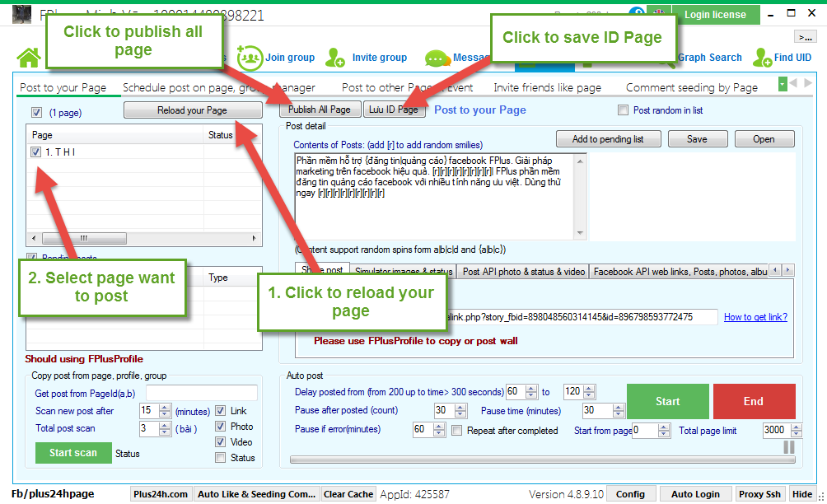The width and height of the screenshot is (827, 504).
Task: Select 'Facebook API web links, Posts, photos' tab
Action: pos(680,272)
